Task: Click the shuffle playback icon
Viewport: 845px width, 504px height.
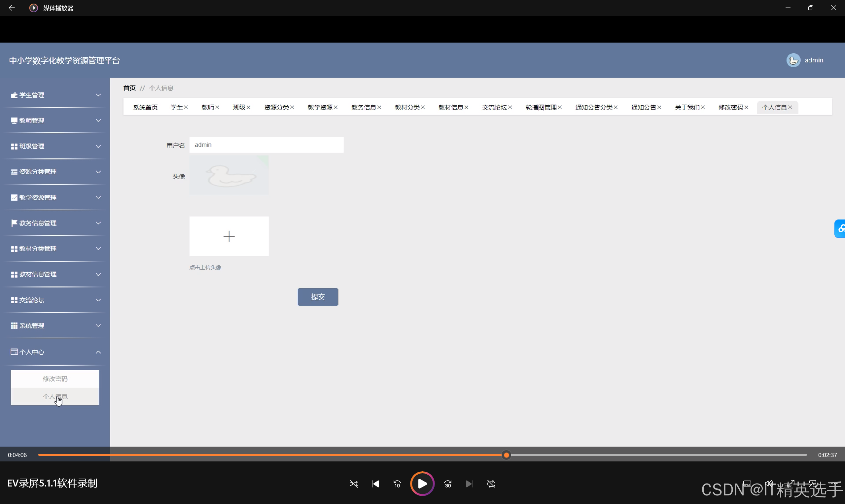Action: (x=353, y=484)
